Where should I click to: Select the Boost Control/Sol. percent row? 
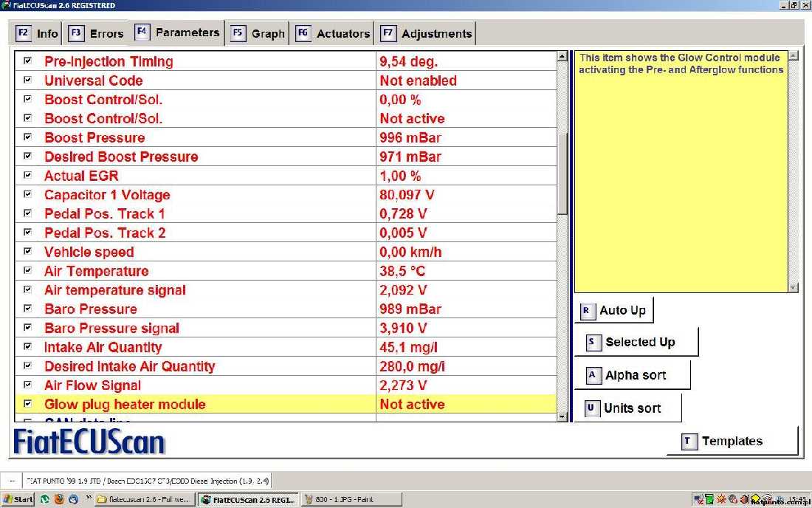(286, 100)
